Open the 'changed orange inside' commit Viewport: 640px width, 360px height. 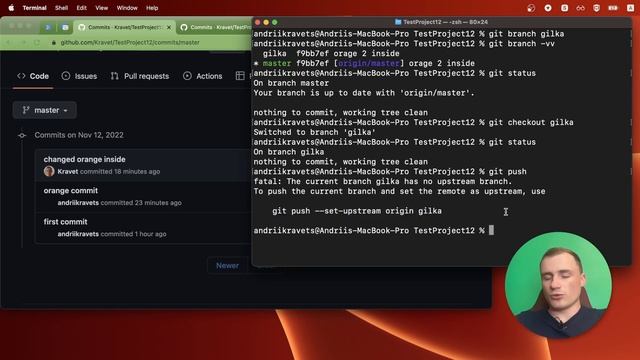(84, 159)
